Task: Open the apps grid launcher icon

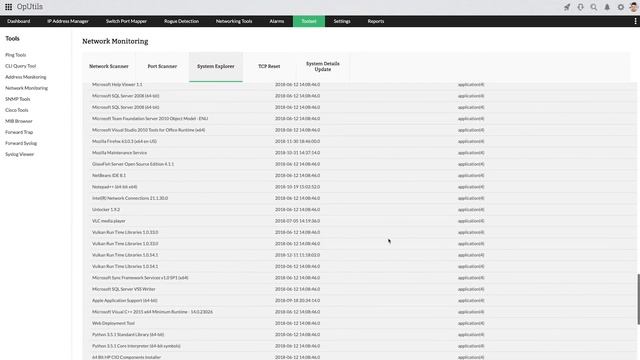Action: coord(9,7)
